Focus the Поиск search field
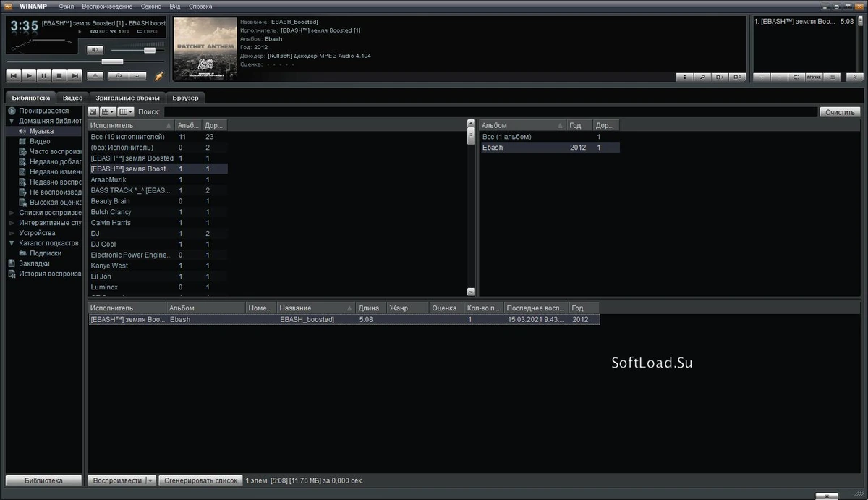The width and height of the screenshot is (868, 500). tap(490, 112)
